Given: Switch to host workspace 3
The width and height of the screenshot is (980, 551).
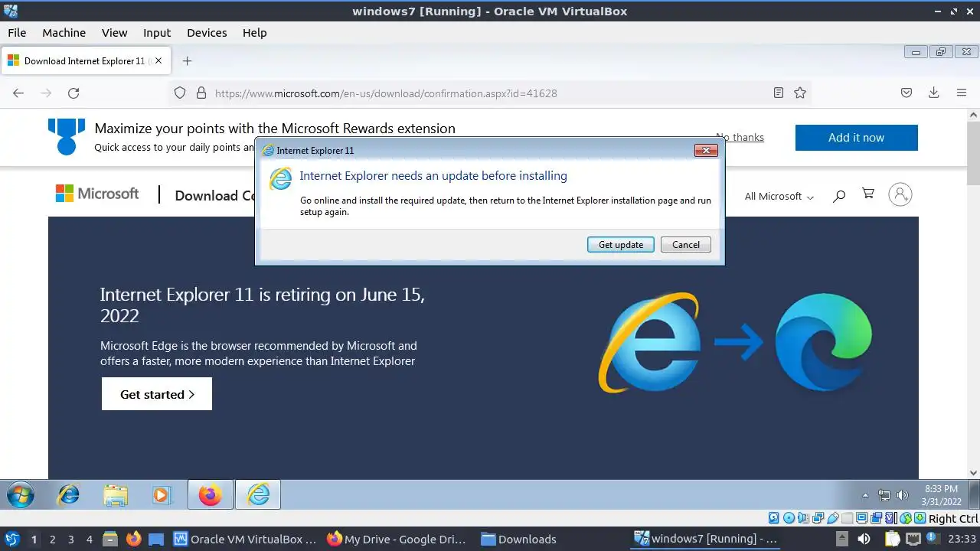Looking at the screenshot, I should pos(70,539).
